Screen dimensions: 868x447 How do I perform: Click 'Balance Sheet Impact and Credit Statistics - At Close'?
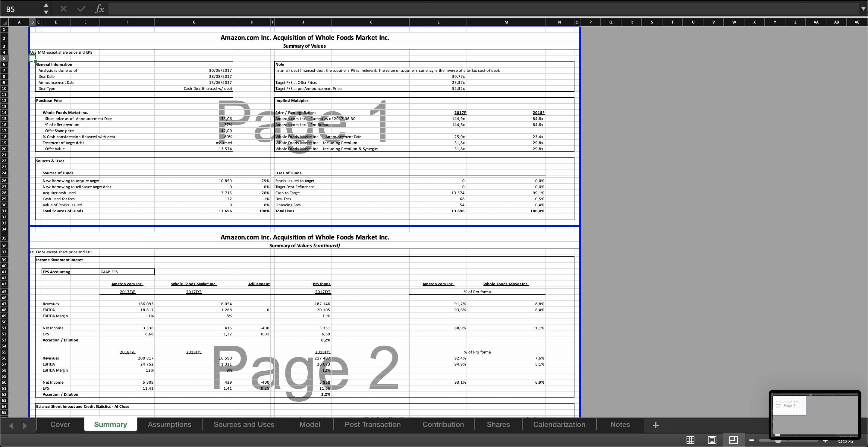(83, 407)
